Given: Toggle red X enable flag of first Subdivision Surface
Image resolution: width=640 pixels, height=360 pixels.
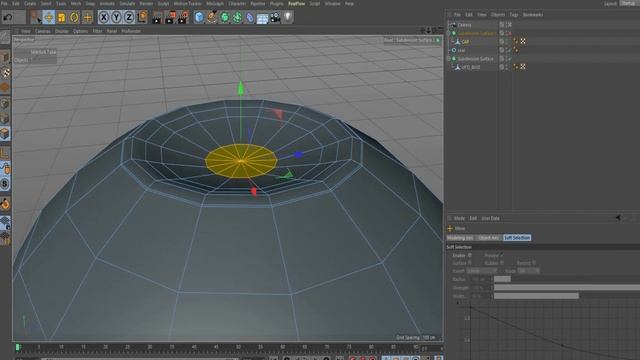Looking at the screenshot, I should tap(509, 33).
